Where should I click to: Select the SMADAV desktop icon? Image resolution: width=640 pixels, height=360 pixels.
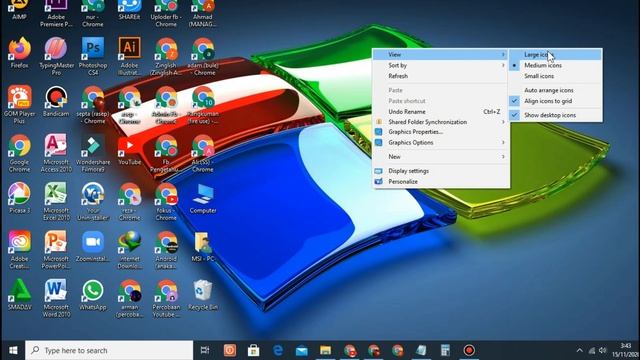tap(19, 295)
